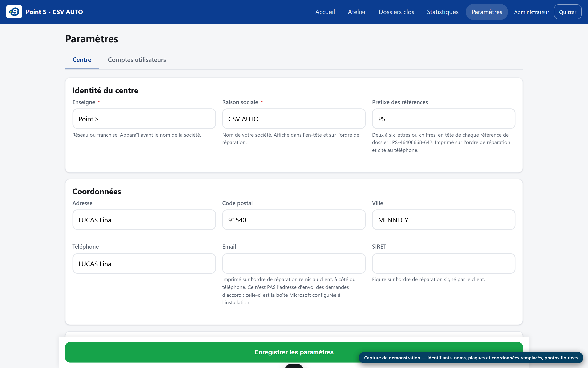The width and height of the screenshot is (588, 368).
Task: Switch to the Comptes utilisateurs tab
Action: click(x=137, y=60)
